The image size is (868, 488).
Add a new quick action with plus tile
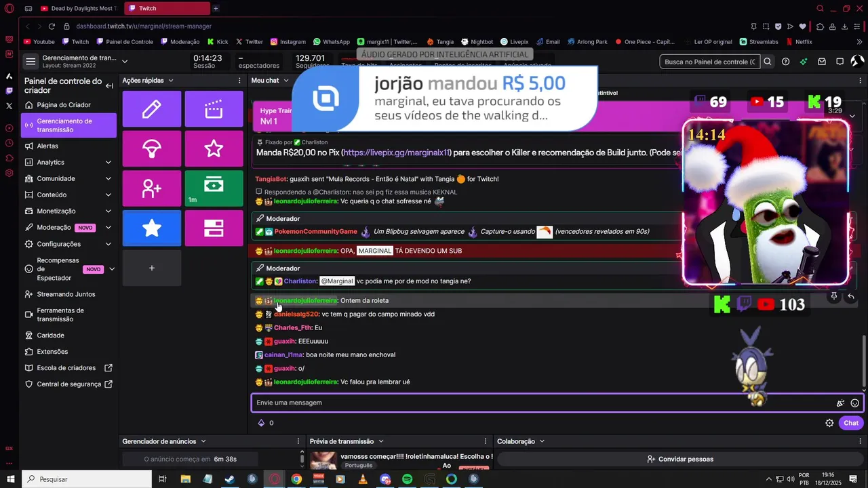151,268
